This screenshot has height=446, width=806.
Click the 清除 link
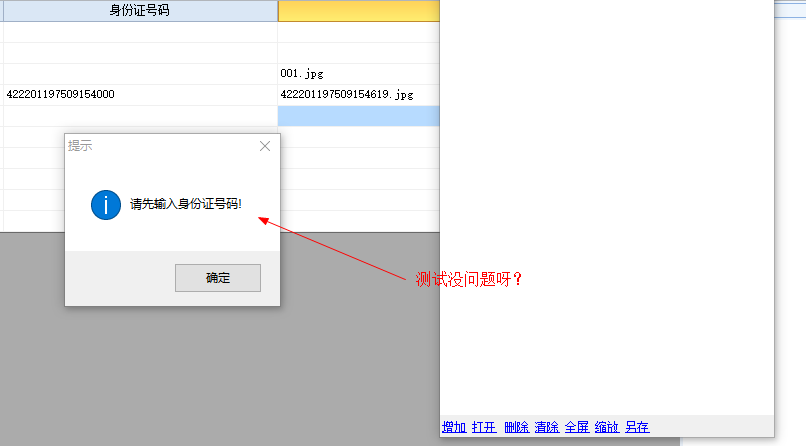547,427
